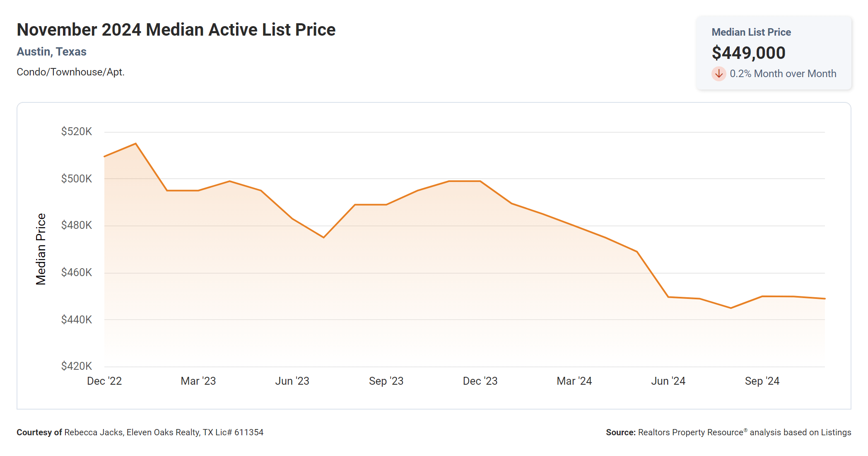The height and width of the screenshot is (456, 868).
Task: Click the Jun '24 x-axis label
Action: 668,381
